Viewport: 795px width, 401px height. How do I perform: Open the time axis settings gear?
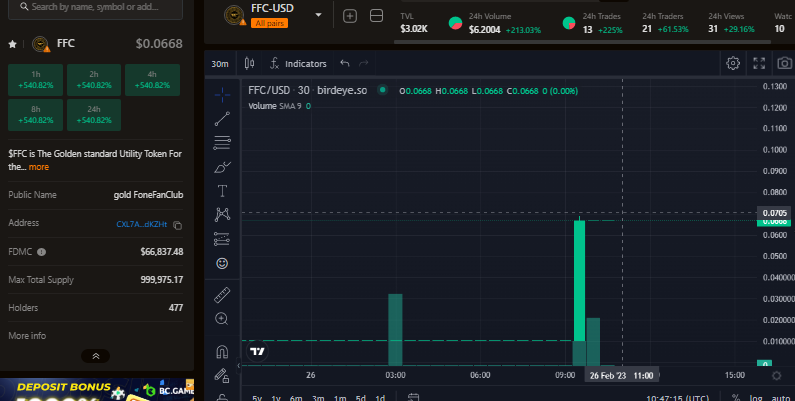pyautogui.click(x=776, y=376)
